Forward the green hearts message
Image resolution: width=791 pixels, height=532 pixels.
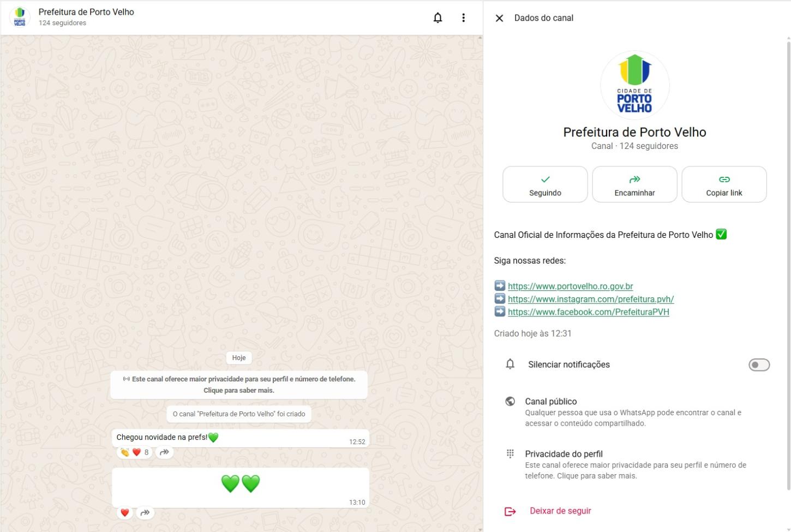pyautogui.click(x=145, y=512)
